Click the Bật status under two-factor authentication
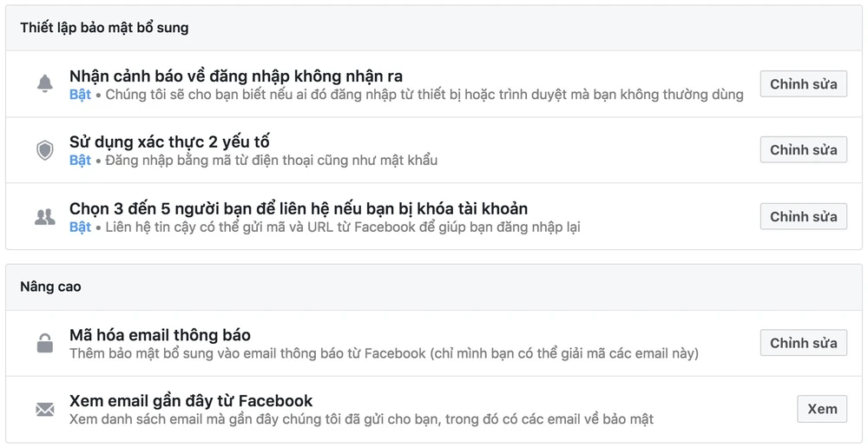868x448 pixels. (x=80, y=161)
